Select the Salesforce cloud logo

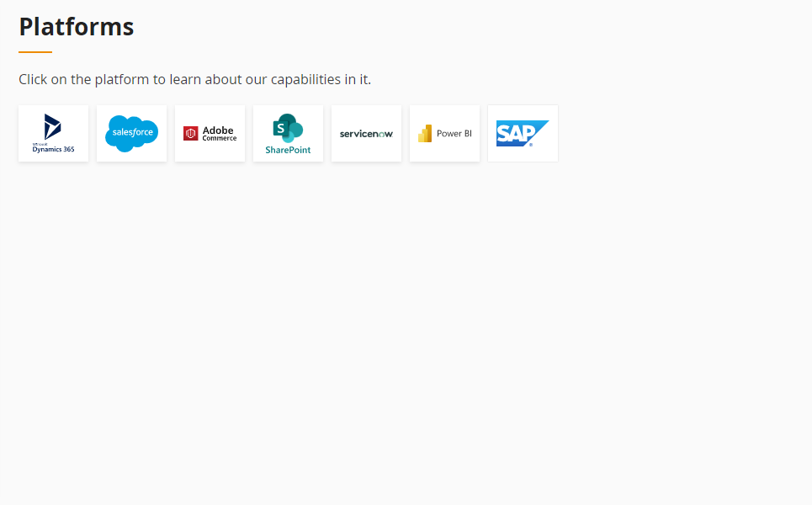(131, 134)
